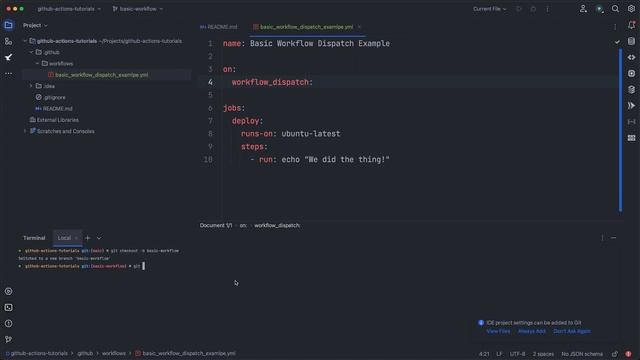Toggle the Project tool window folder icon
The width and height of the screenshot is (640, 360).
[x=8, y=25]
